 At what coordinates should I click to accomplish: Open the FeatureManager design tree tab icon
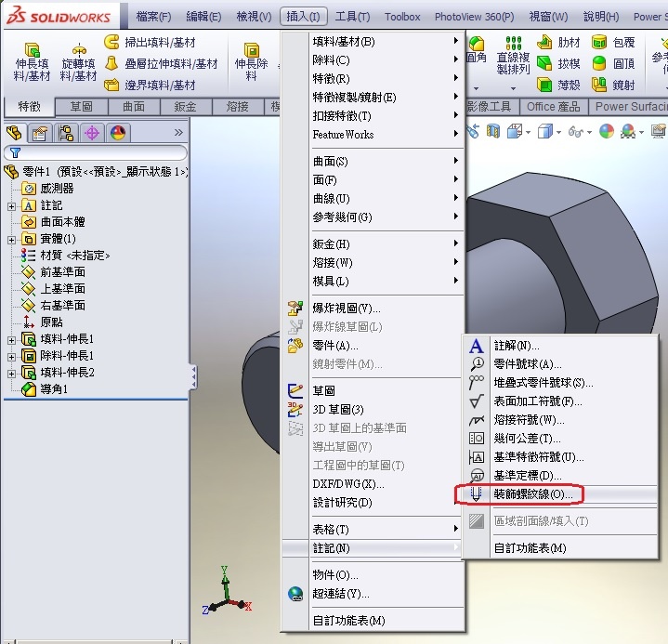tap(15, 133)
